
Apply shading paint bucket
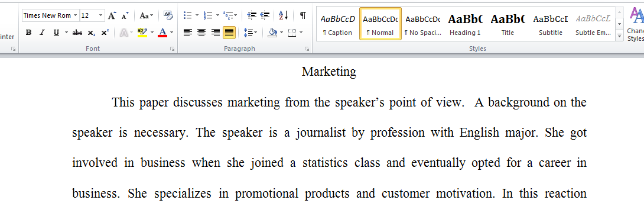(x=272, y=32)
